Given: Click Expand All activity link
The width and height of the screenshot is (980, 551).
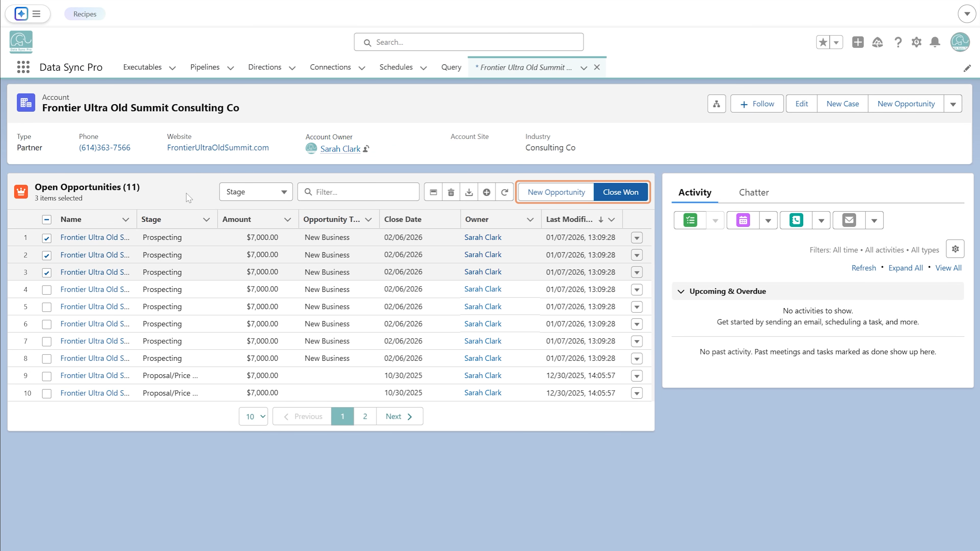Looking at the screenshot, I should pos(905,268).
